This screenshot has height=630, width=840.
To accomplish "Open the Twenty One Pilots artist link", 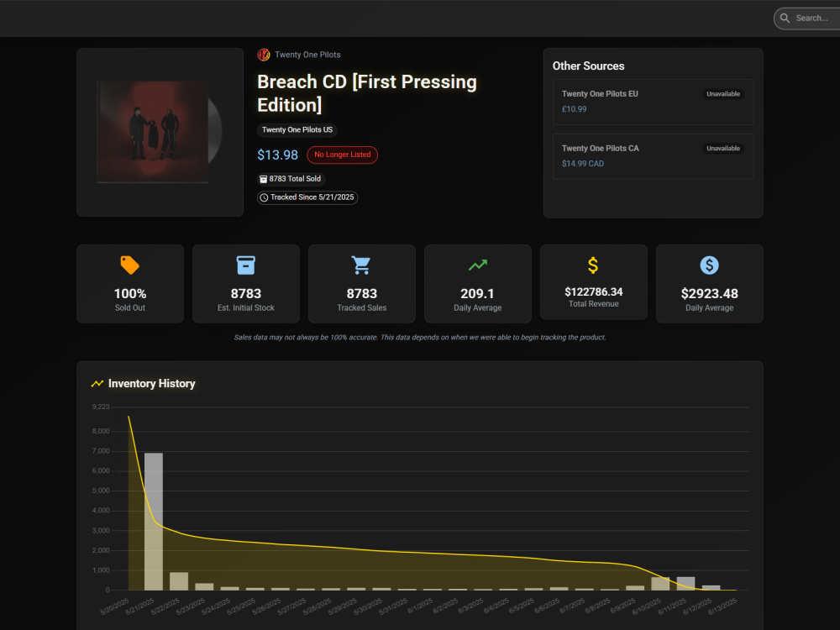I will [x=307, y=55].
